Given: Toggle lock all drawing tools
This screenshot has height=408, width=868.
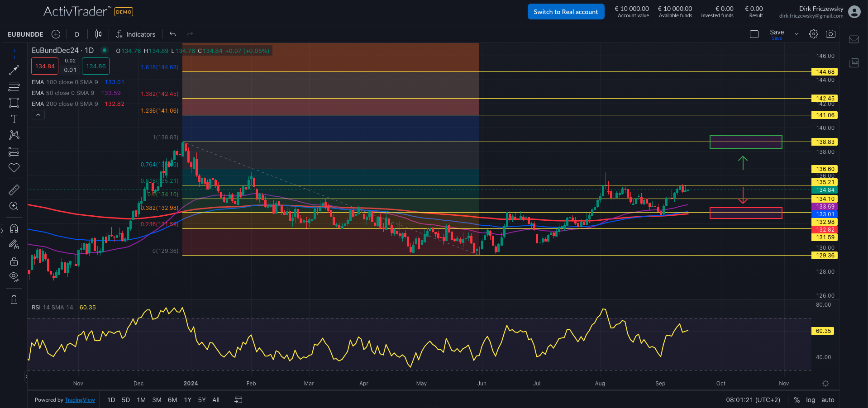Looking at the screenshot, I should (x=14, y=261).
